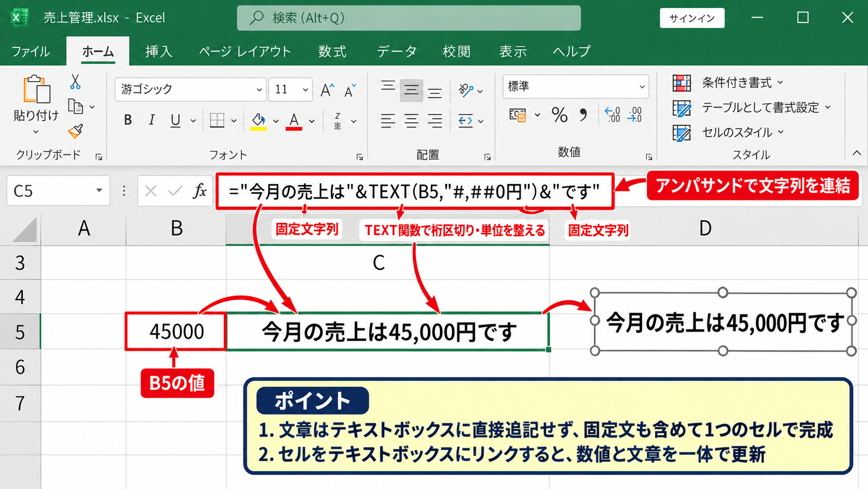
Task: Click the yellow fill color button
Action: tap(258, 121)
